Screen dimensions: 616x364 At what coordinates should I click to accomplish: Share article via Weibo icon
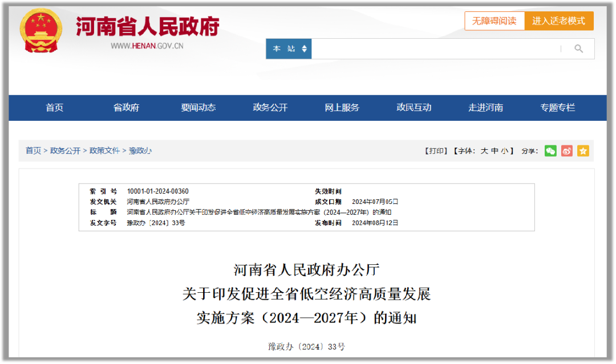pyautogui.click(x=566, y=151)
